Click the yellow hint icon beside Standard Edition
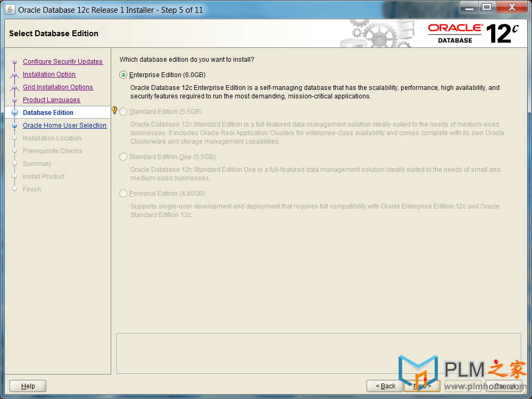Image resolution: width=532 pixels, height=399 pixels. pos(114,110)
